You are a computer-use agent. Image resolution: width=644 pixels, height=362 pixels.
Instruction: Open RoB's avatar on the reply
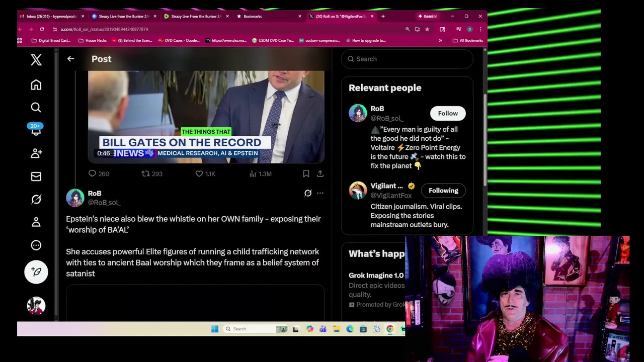[x=75, y=198]
